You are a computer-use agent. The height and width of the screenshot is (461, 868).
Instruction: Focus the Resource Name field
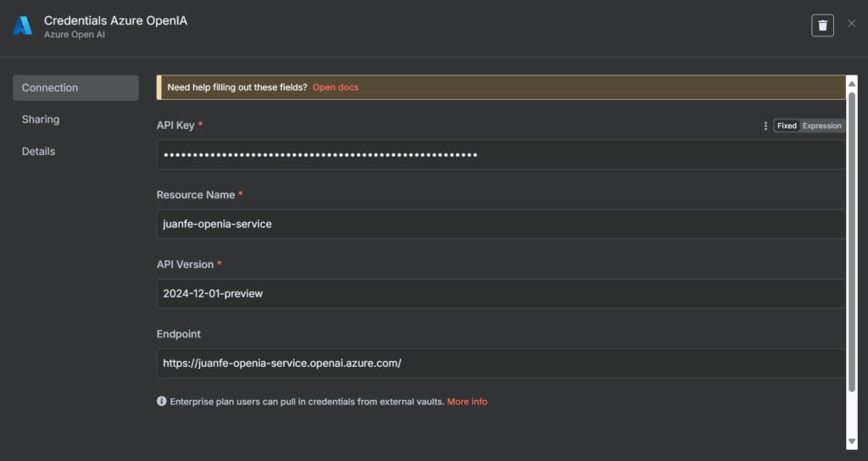(500, 225)
